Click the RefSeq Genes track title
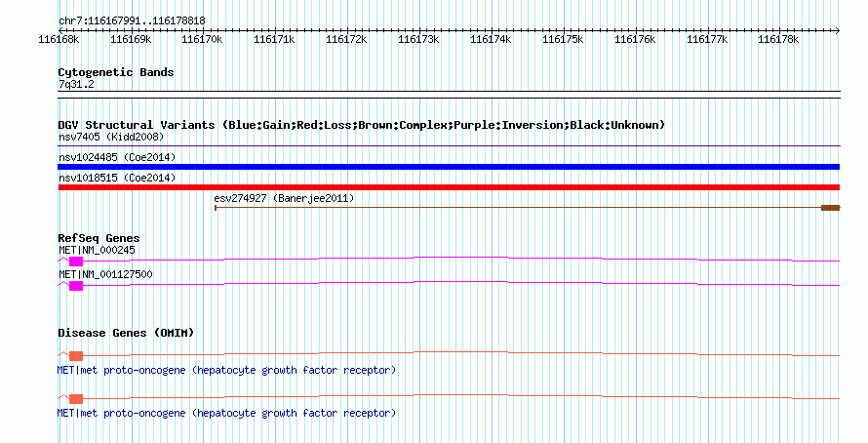The image size is (868, 443). pos(99,238)
